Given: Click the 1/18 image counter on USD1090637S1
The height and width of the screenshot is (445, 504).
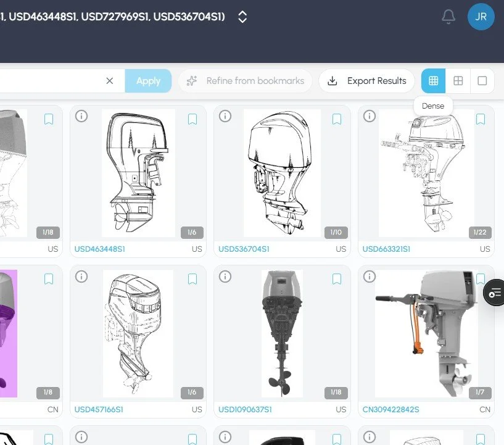Looking at the screenshot, I should tap(336, 393).
